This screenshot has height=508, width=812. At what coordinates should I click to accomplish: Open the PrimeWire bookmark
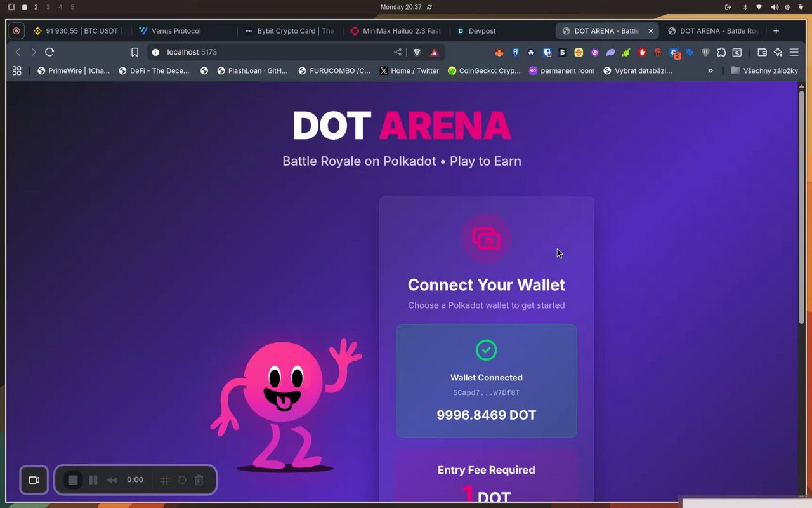tap(74, 70)
